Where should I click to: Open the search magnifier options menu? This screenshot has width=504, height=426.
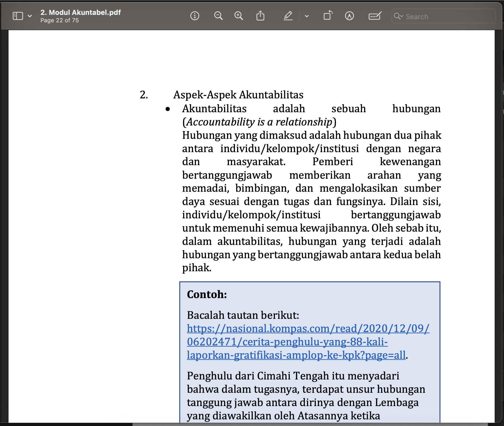(398, 16)
